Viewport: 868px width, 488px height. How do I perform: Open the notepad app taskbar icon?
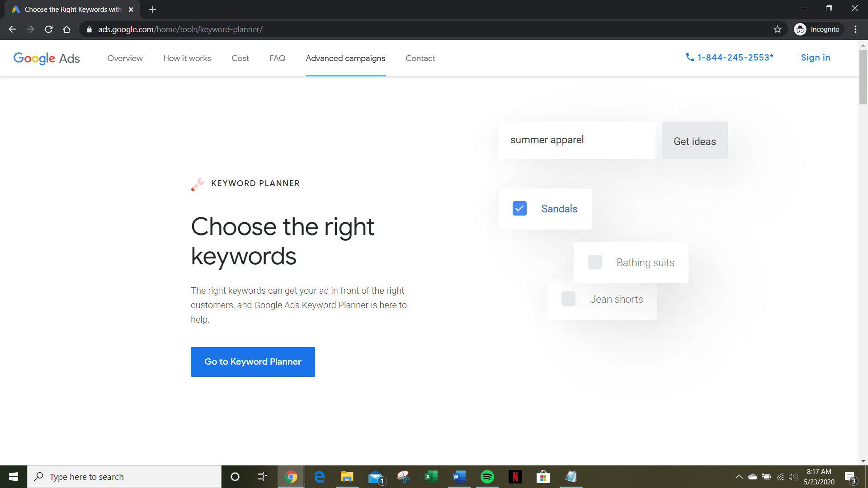pos(571,477)
